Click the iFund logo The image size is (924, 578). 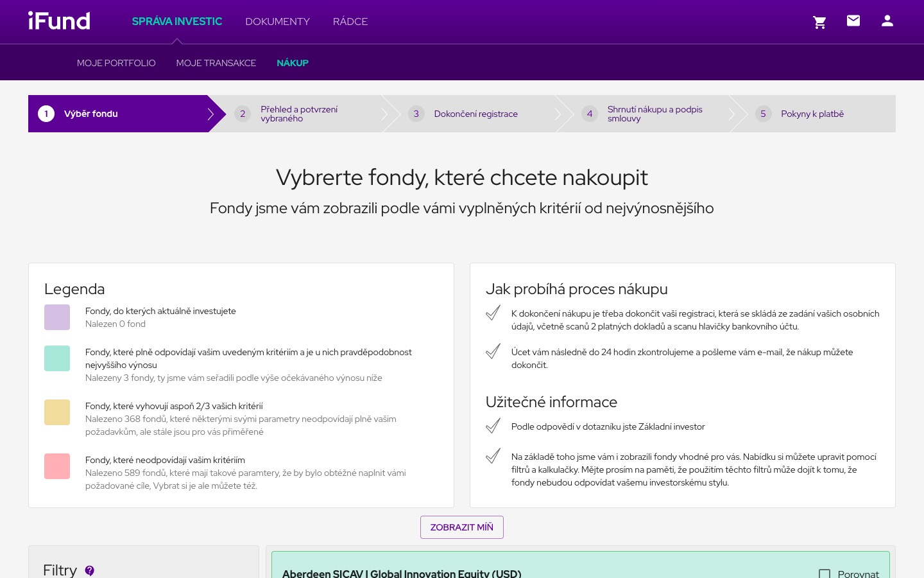point(59,21)
